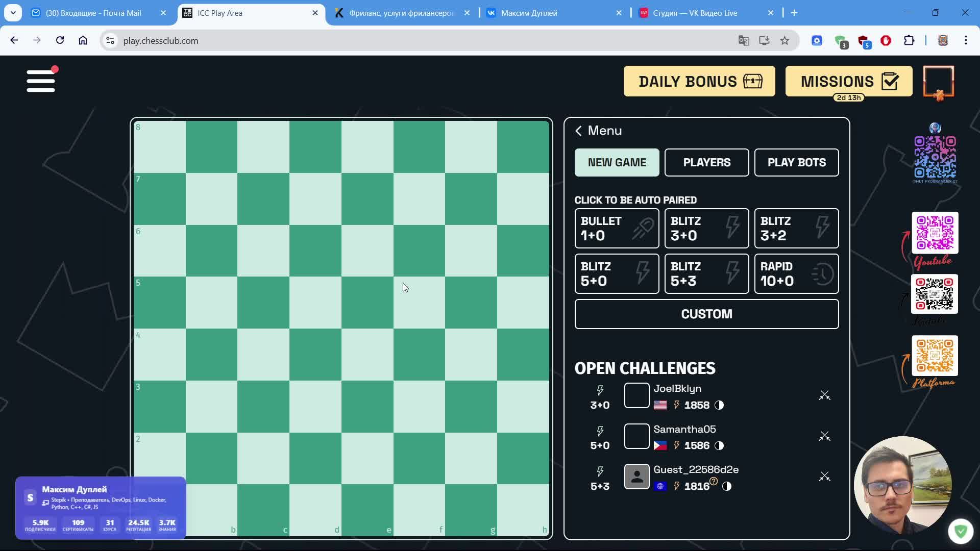Claim the Daily Bonus
This screenshot has width=980, height=551.
[x=699, y=81]
